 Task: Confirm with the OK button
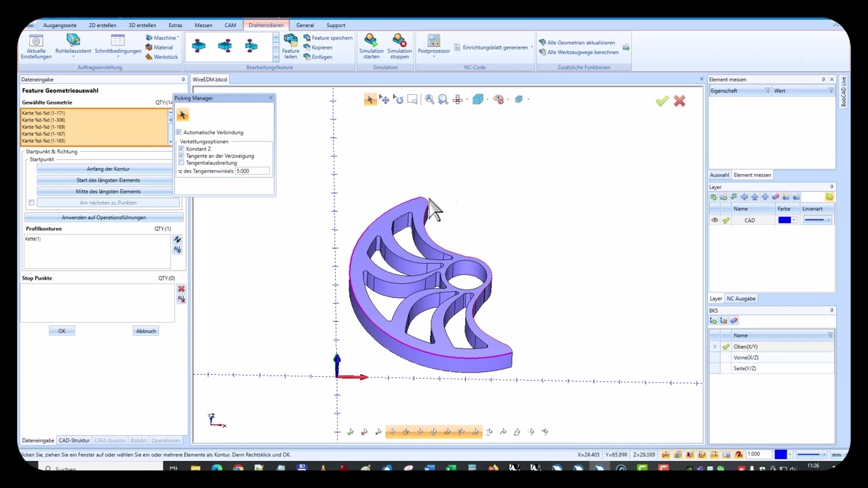pos(62,331)
